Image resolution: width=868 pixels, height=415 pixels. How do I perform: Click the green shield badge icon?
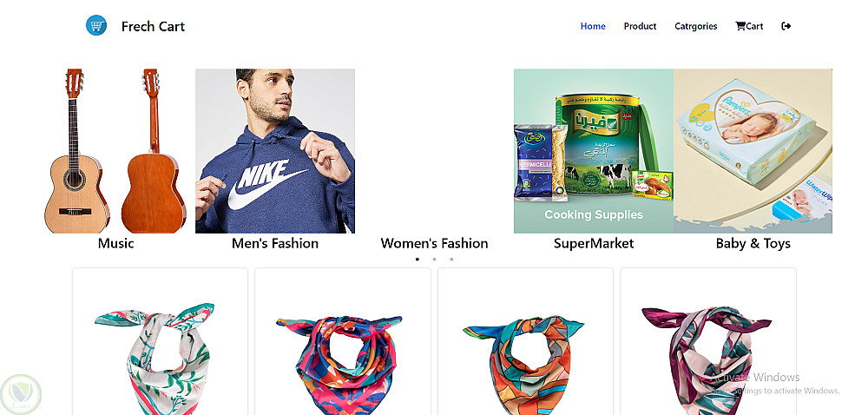(x=21, y=394)
